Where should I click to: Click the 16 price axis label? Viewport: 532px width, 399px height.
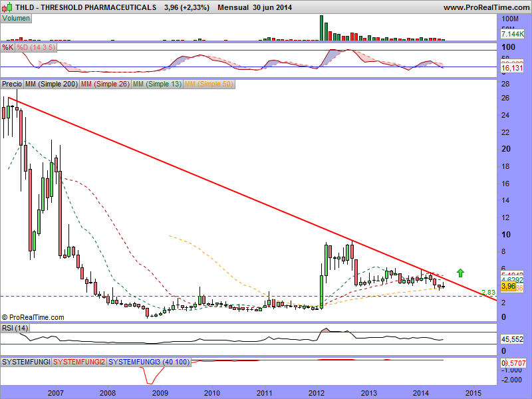[x=505, y=184]
